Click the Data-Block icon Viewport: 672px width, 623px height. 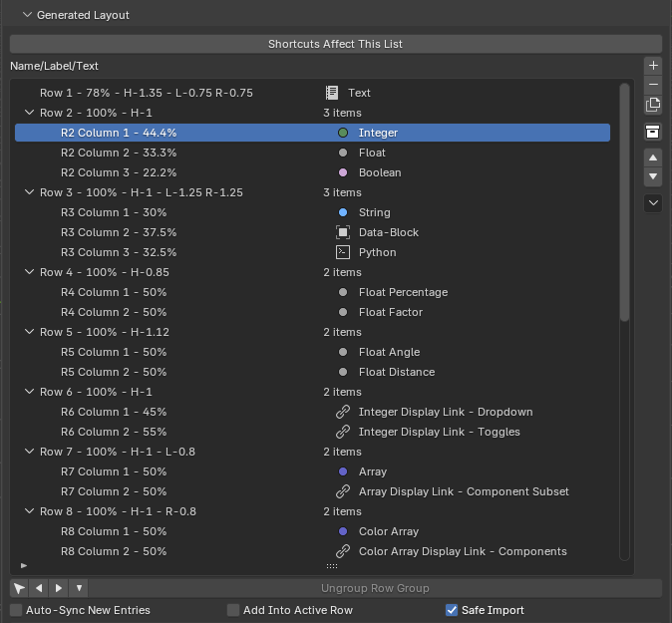[343, 232]
